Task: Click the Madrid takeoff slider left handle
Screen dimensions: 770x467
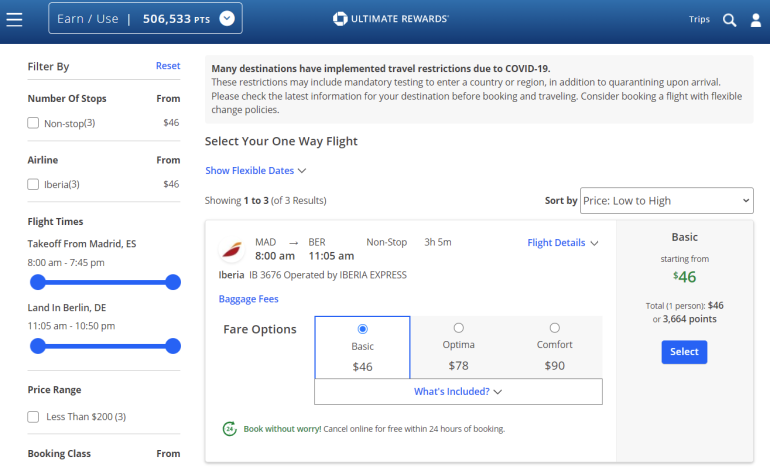Action: coord(38,282)
